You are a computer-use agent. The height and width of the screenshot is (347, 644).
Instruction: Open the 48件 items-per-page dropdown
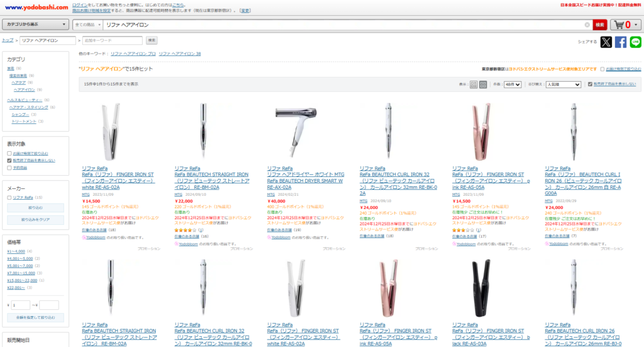click(x=513, y=84)
